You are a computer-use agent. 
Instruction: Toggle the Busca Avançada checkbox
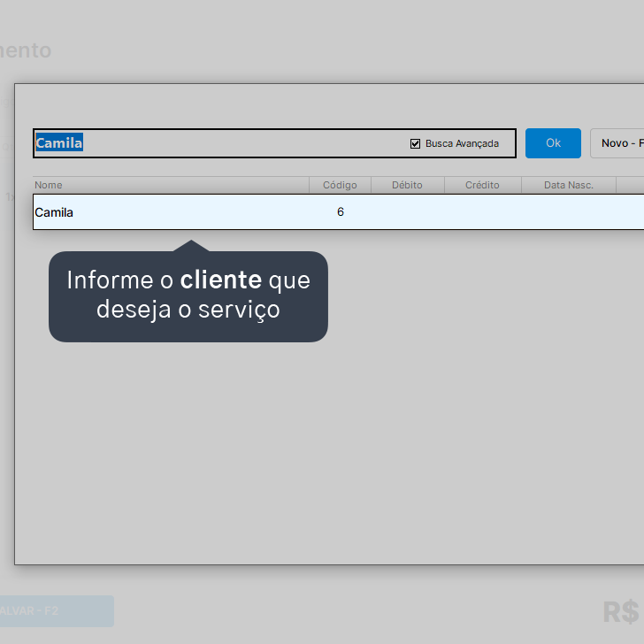(x=415, y=143)
